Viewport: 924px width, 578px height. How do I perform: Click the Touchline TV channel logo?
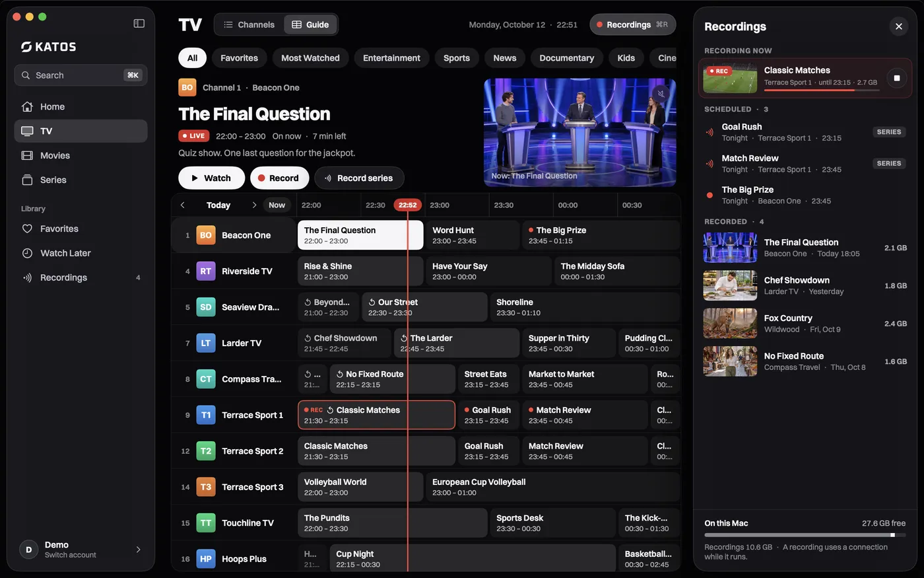tap(206, 523)
